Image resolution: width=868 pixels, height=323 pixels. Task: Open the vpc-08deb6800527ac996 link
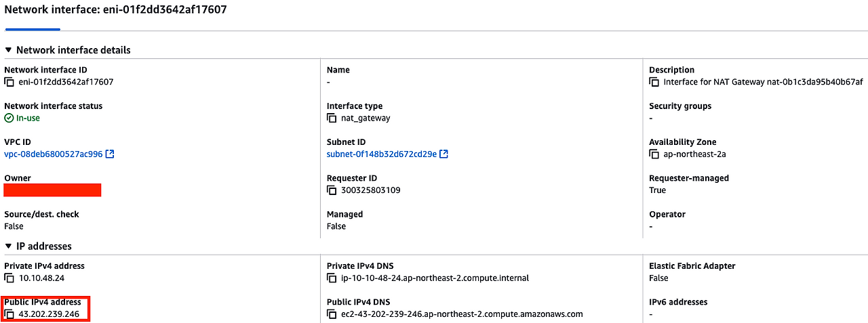54,154
